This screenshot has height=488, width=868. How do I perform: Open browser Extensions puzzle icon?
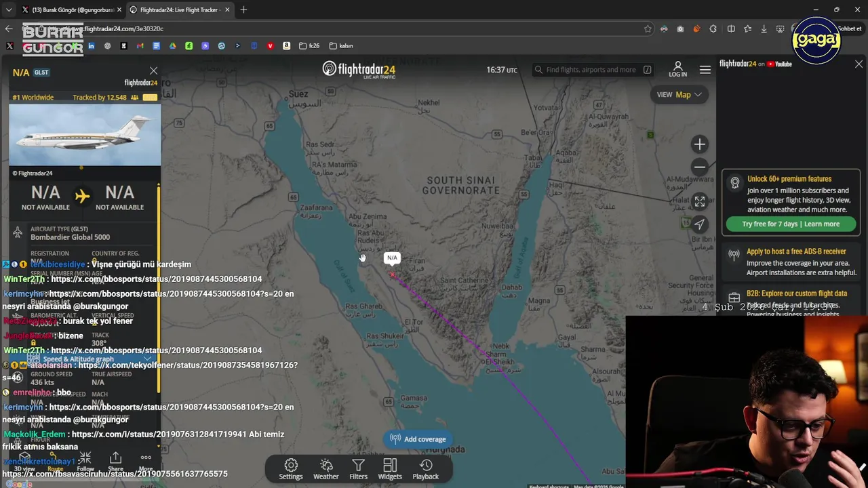pyautogui.click(x=713, y=28)
